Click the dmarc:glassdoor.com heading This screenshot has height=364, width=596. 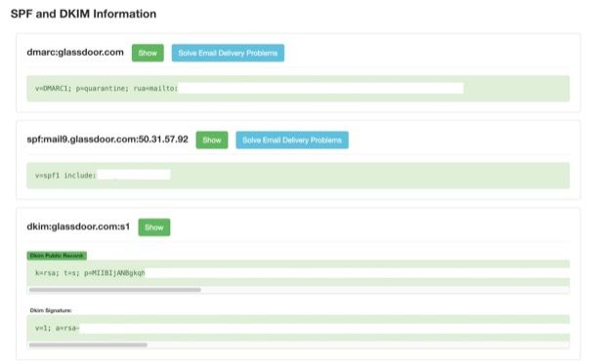point(75,53)
